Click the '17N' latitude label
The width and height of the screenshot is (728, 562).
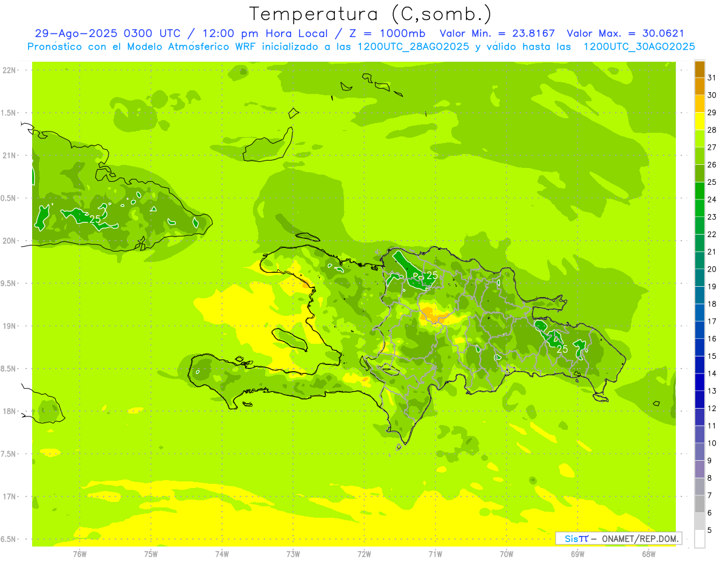pos(8,497)
